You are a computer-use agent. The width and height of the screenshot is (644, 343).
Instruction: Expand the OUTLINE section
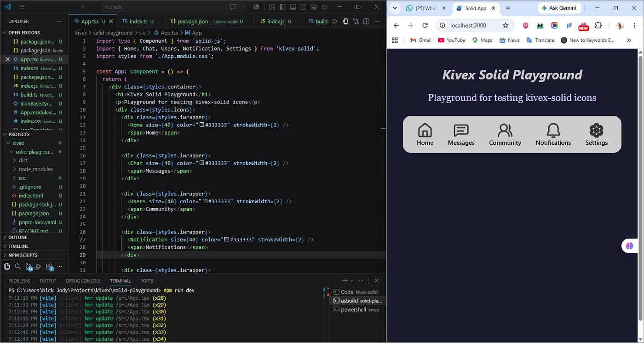pyautogui.click(x=34, y=237)
